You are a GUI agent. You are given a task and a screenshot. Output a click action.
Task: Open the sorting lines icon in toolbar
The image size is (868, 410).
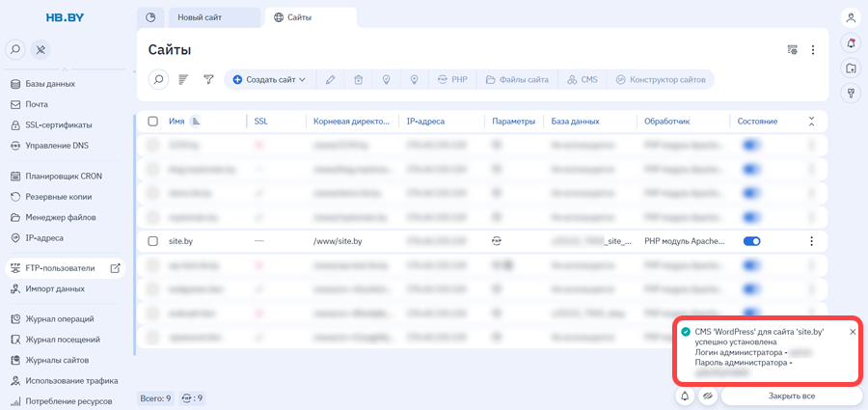pyautogui.click(x=183, y=80)
